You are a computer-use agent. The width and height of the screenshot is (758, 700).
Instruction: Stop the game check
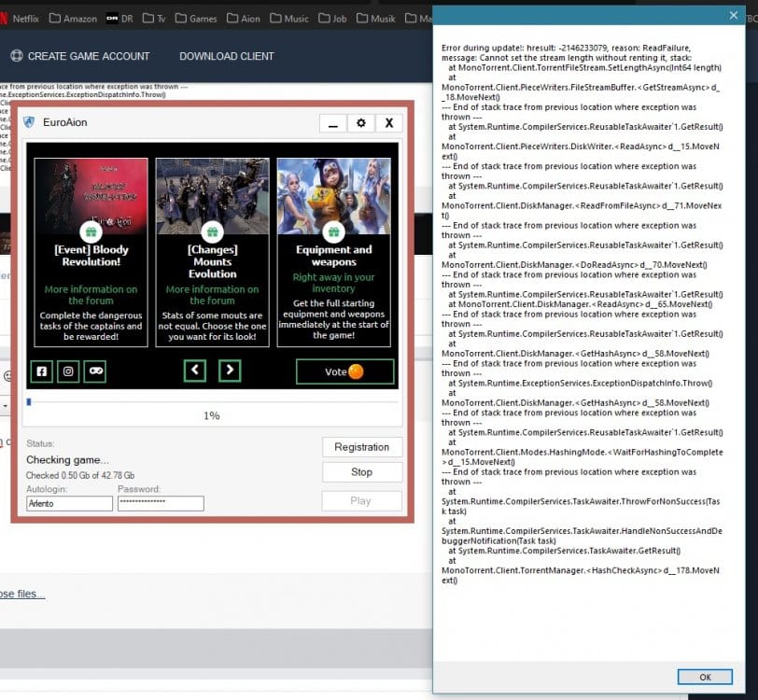point(361,472)
